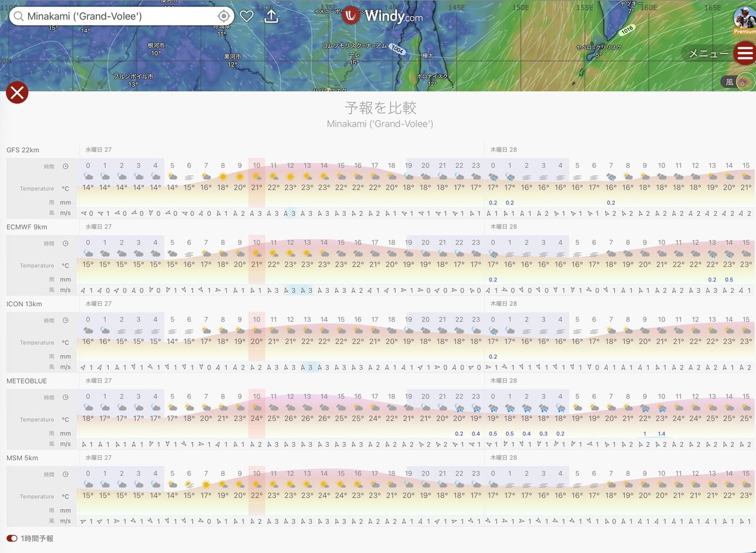The width and height of the screenshot is (756, 553).
Task: Focus the Minakami ('Grand-Volee') search field
Action: 123,16
